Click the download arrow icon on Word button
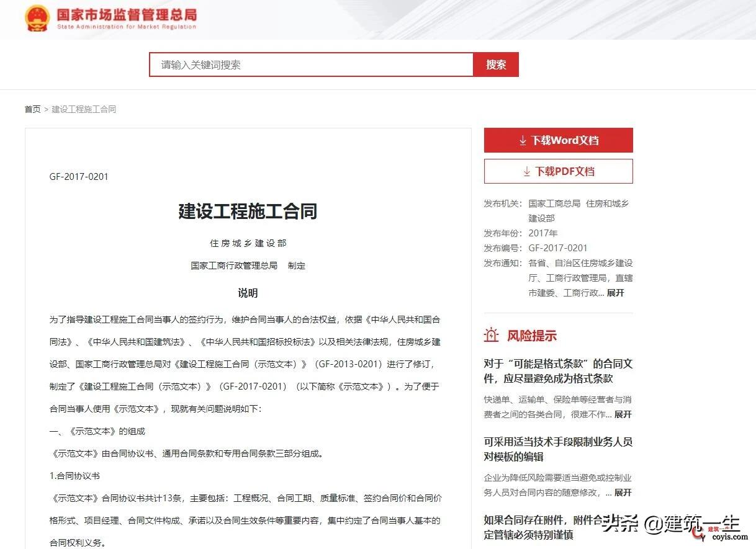Image resolution: width=756 pixels, height=549 pixels. 523,140
